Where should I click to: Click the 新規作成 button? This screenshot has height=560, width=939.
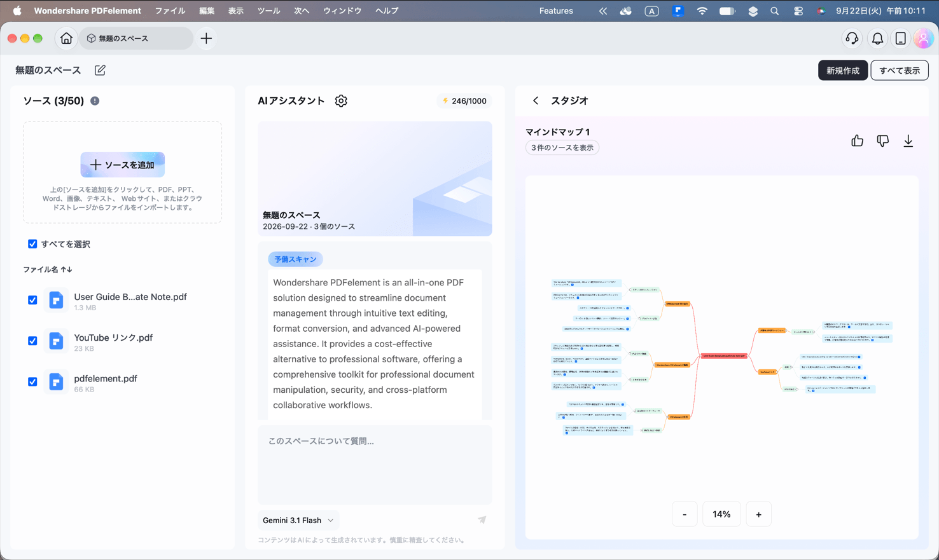point(842,71)
